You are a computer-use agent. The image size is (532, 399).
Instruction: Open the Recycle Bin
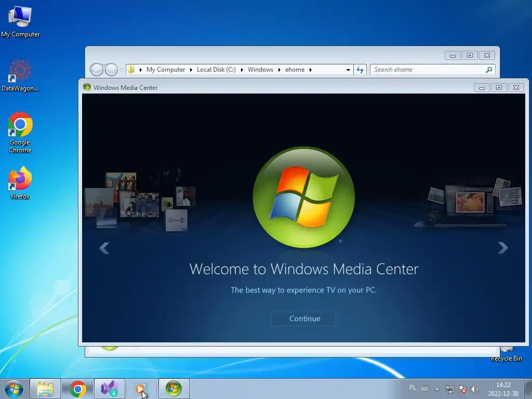pos(506,354)
